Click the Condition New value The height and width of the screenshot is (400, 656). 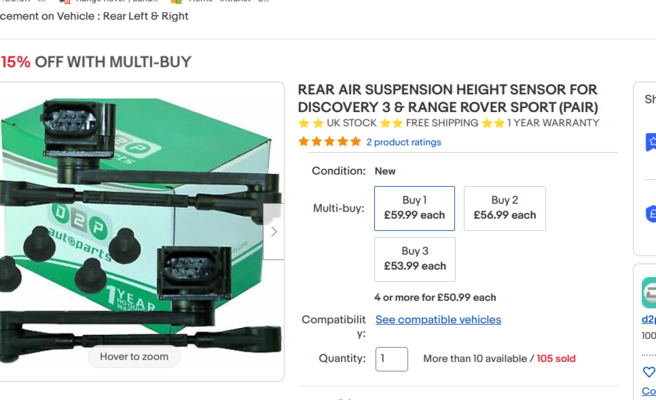point(385,171)
